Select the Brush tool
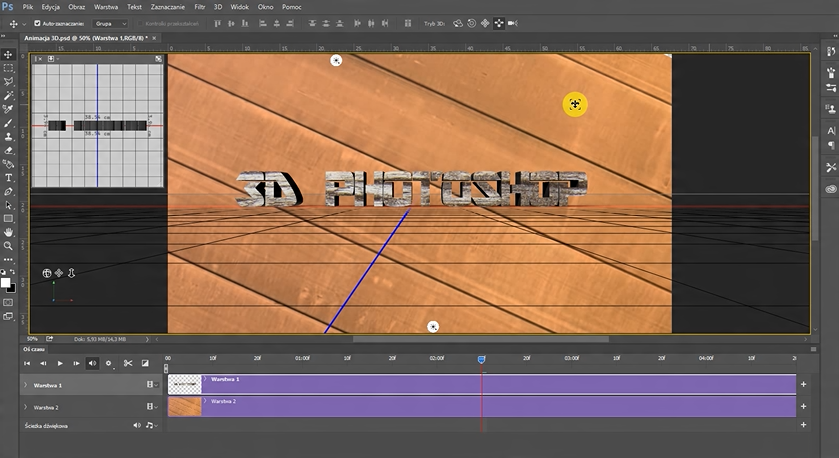The width and height of the screenshot is (839, 458). pyautogui.click(x=8, y=123)
